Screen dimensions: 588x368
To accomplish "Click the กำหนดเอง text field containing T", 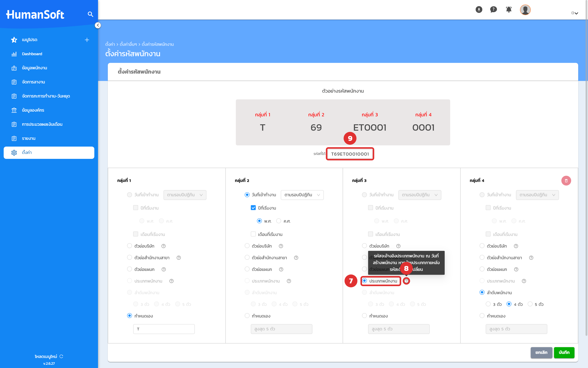I will [x=164, y=329].
